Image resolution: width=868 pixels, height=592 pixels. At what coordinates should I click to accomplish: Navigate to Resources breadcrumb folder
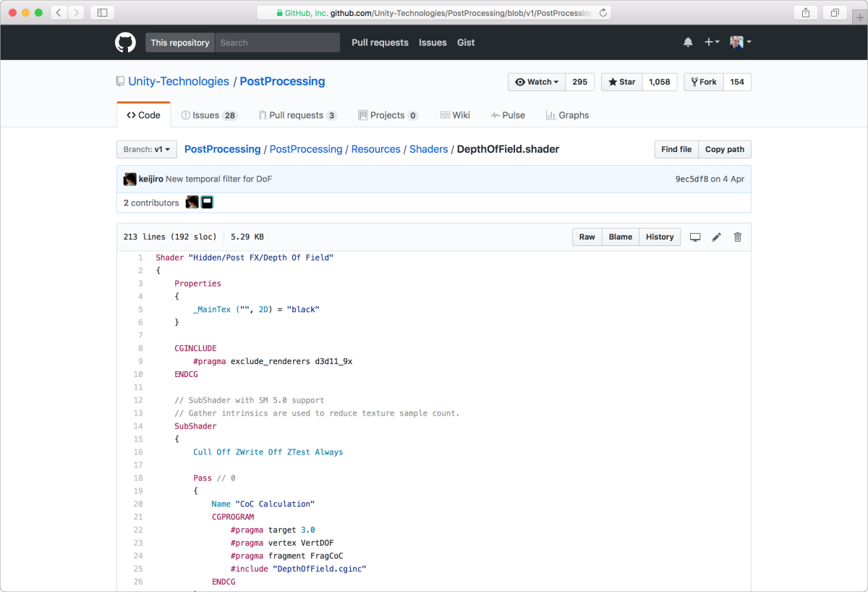(375, 149)
